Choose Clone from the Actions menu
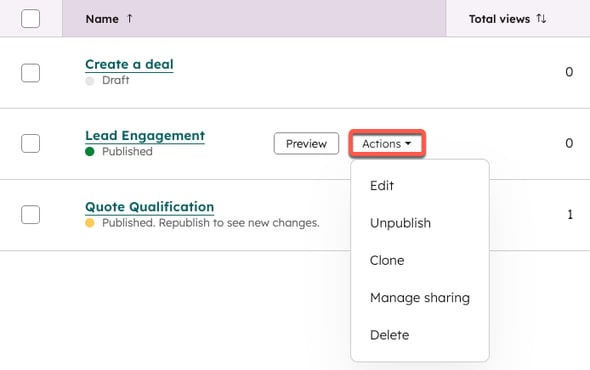This screenshot has width=590, height=370. [x=387, y=260]
